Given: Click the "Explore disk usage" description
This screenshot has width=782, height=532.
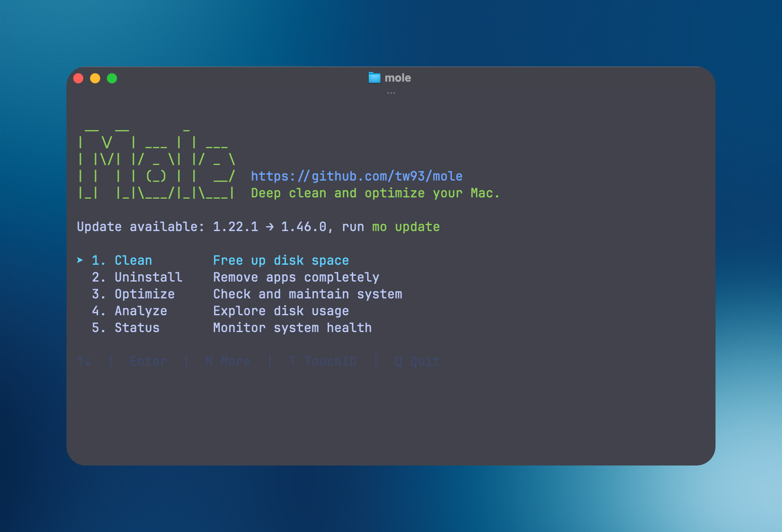Looking at the screenshot, I should click(x=281, y=311).
